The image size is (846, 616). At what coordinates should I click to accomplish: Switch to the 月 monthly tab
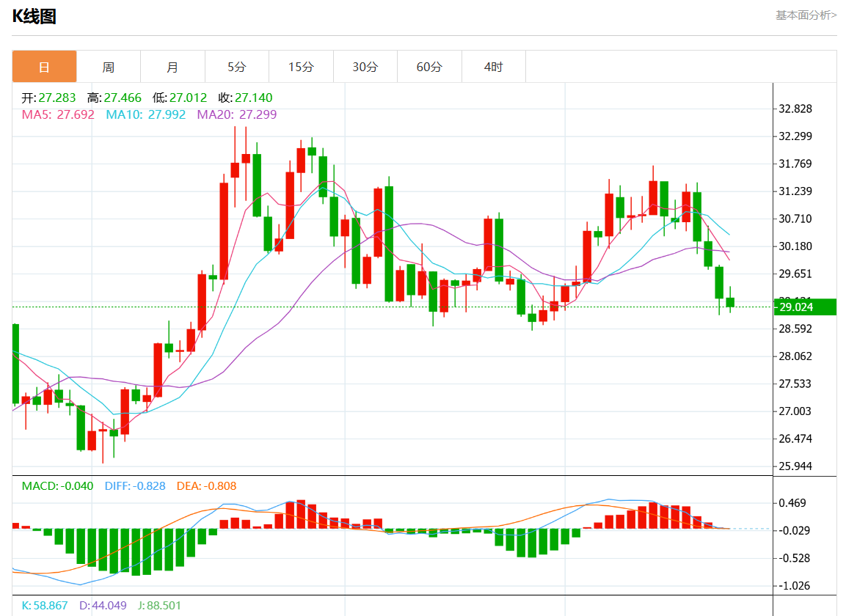[x=172, y=67]
